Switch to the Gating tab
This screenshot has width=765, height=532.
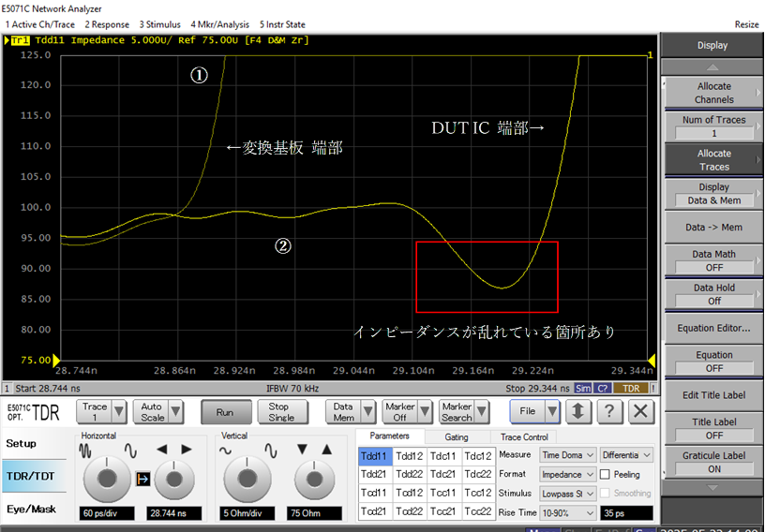tap(457, 437)
